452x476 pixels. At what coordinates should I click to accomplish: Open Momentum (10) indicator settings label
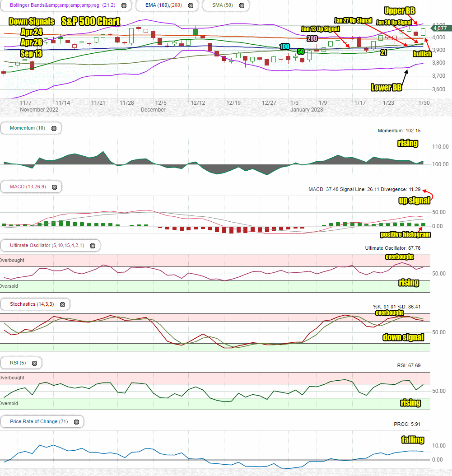28,128
